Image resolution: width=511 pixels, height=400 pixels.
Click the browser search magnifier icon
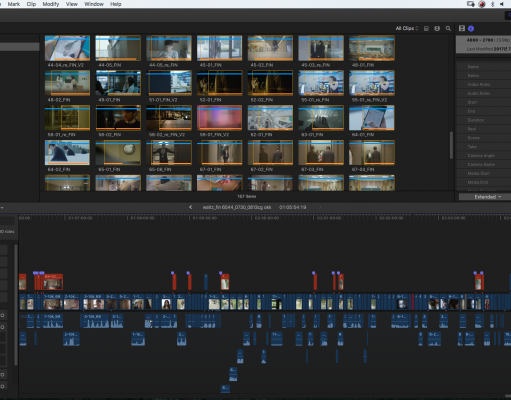point(448,29)
